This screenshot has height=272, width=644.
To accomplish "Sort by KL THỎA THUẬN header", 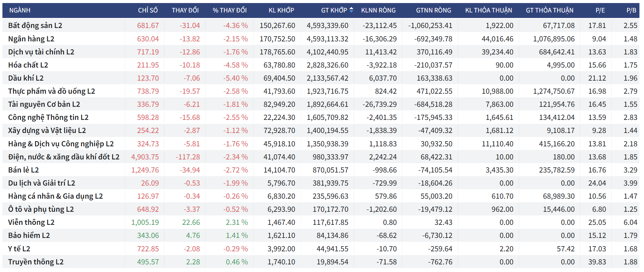I will pos(489,10).
